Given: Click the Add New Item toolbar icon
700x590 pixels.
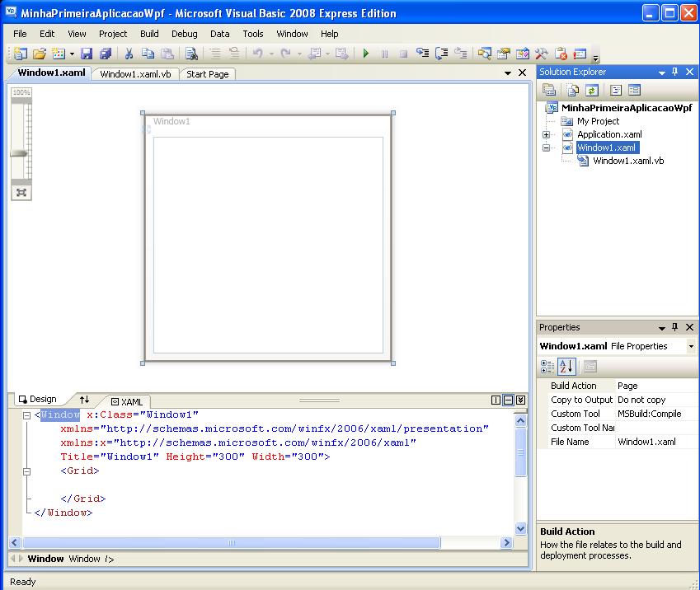Looking at the screenshot, I should pyautogui.click(x=59, y=54).
